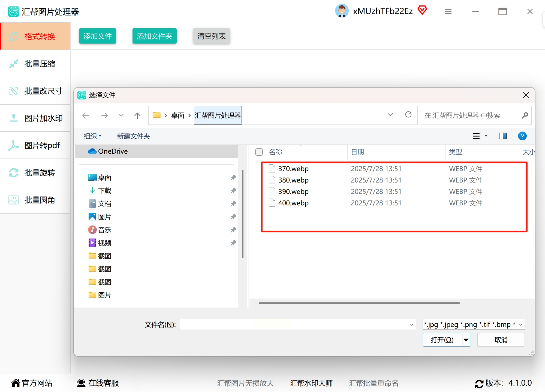Click the 添加文件夹 button
545x392 pixels.
pyautogui.click(x=155, y=36)
